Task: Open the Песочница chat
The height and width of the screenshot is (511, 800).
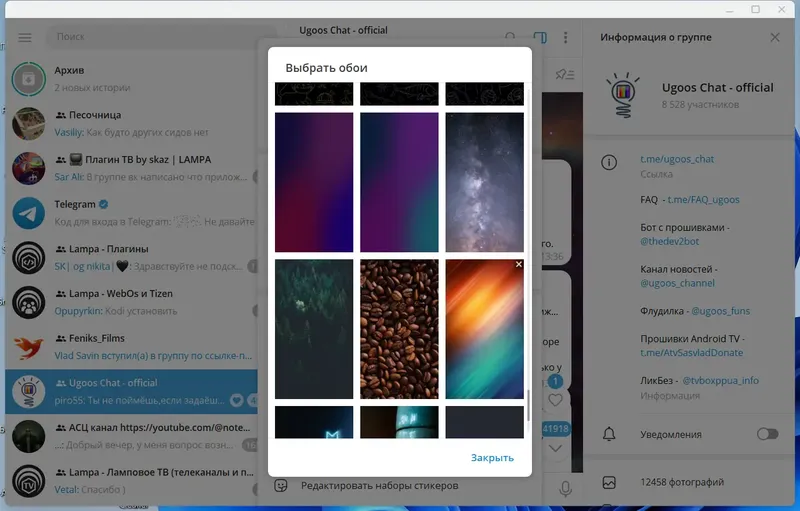Action: point(132,123)
